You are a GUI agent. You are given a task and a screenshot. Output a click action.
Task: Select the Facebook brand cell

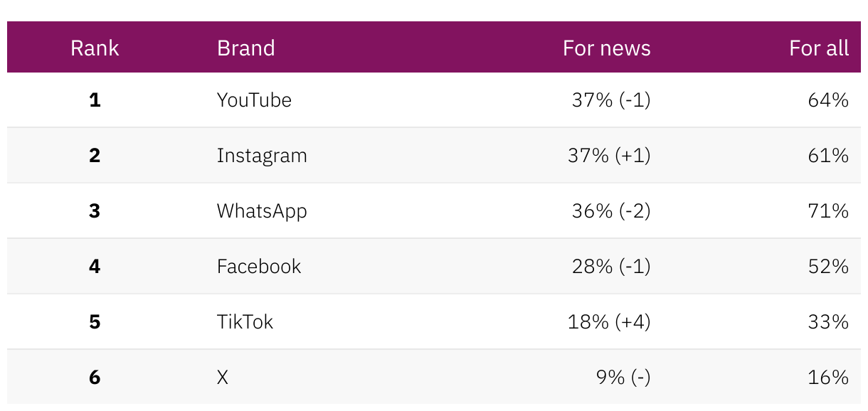[259, 267]
